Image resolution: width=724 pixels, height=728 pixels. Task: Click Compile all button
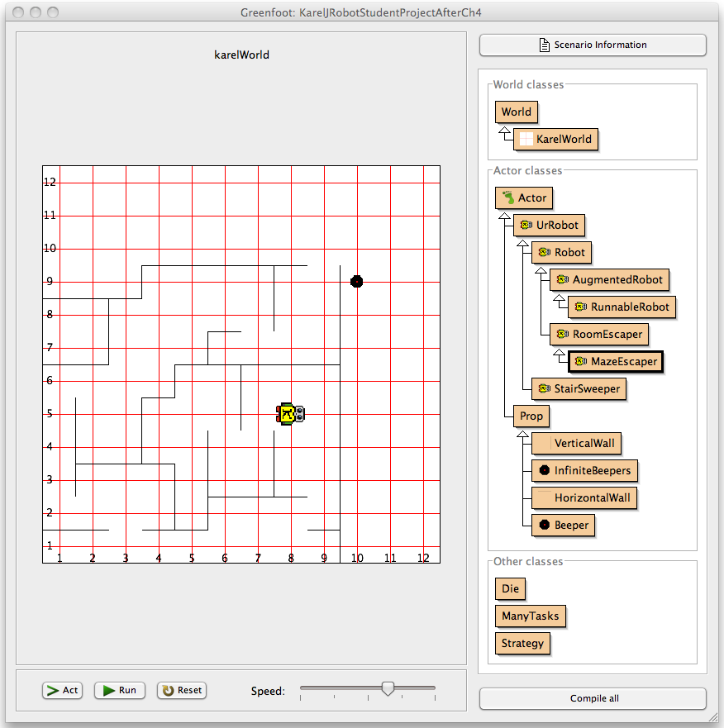coord(593,698)
